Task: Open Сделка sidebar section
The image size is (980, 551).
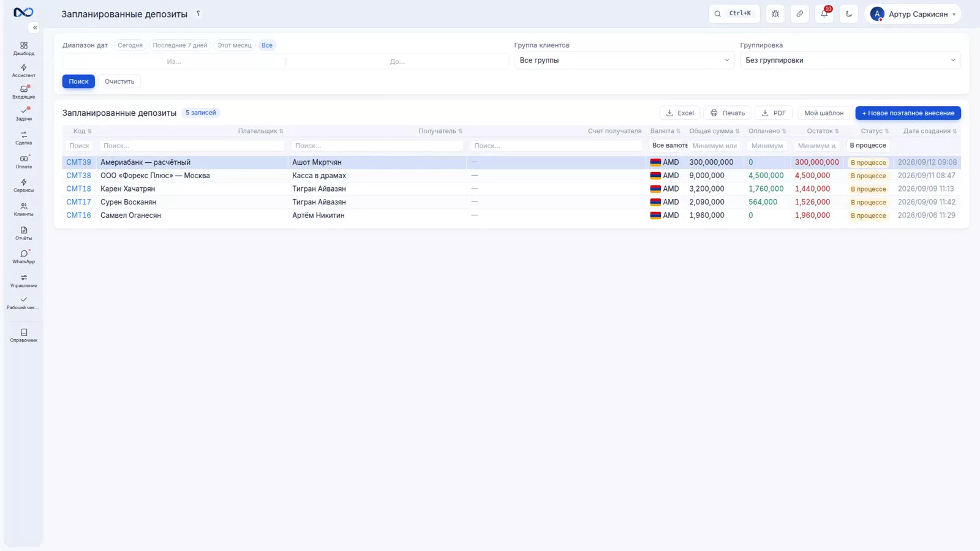Action: [23, 138]
